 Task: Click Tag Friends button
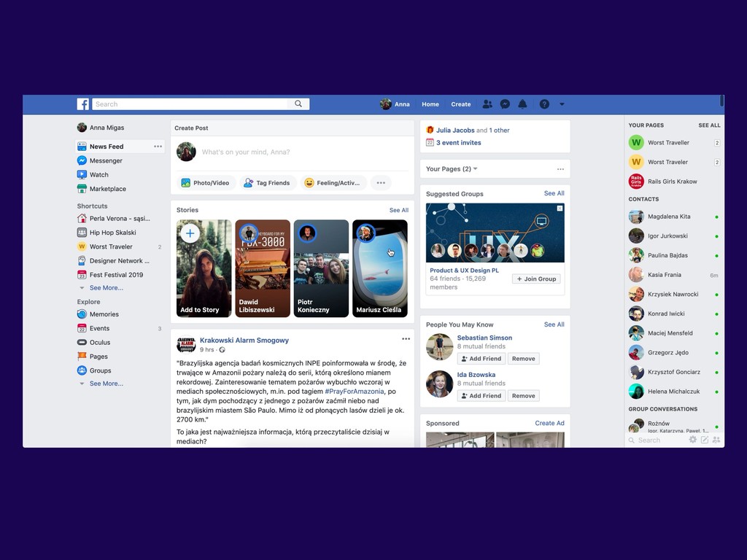267,183
